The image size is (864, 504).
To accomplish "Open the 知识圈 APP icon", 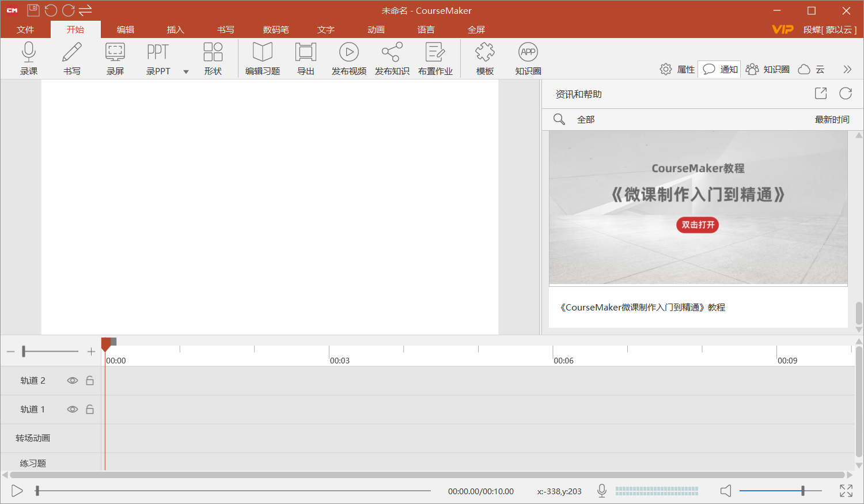I will click(x=528, y=58).
